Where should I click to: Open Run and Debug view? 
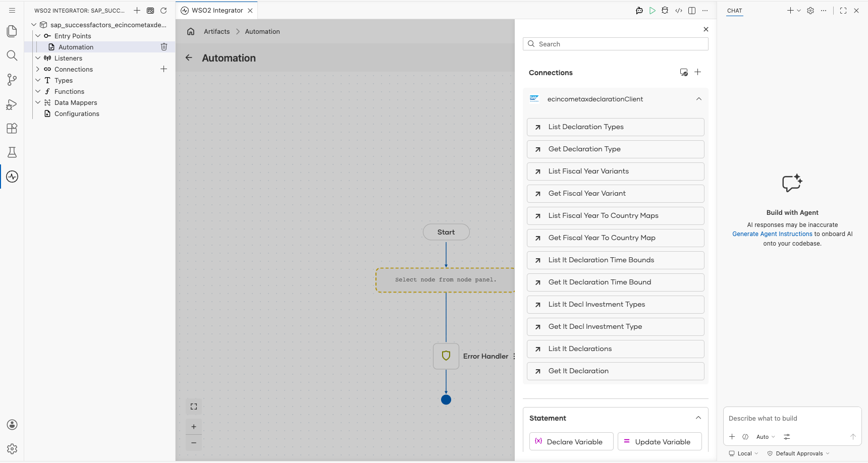tap(12, 104)
